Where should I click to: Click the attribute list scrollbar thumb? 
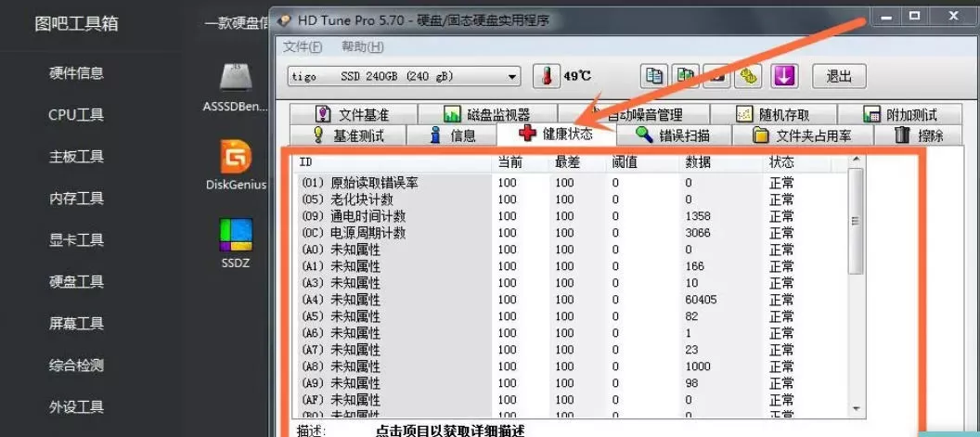(856, 222)
